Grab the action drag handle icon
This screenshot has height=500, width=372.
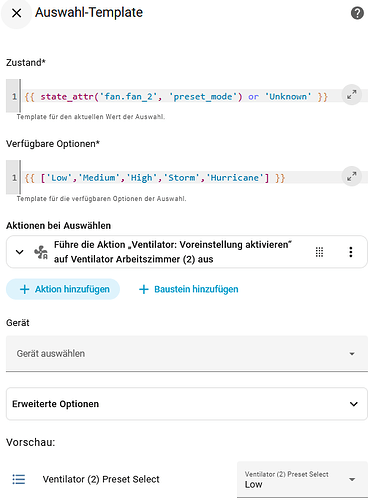319,252
